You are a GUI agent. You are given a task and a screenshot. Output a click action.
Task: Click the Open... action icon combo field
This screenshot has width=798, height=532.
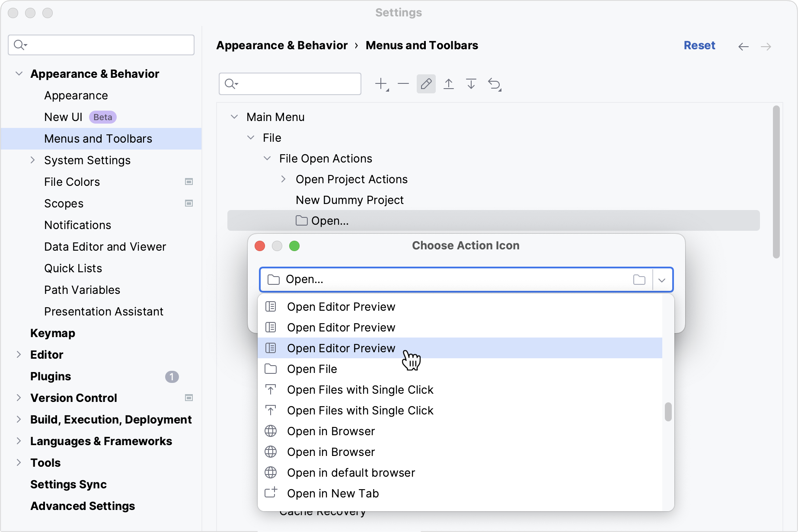coord(466,280)
